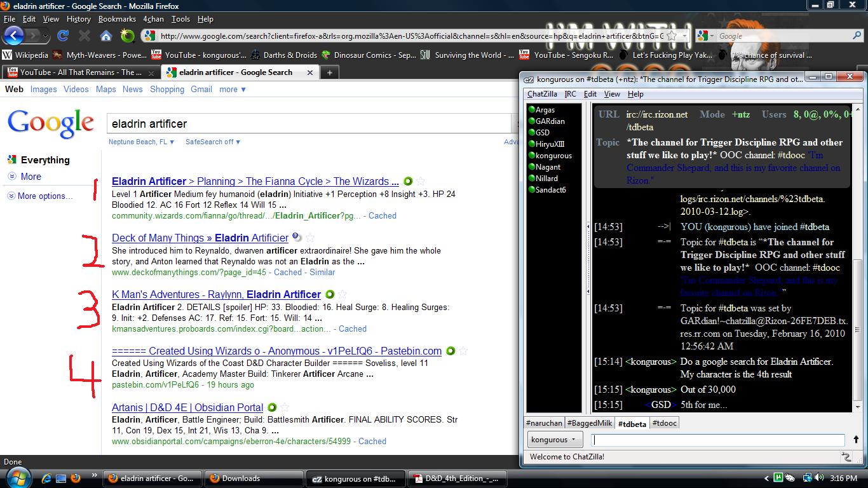The width and height of the screenshot is (868, 488).
Task: Open the Firefox Tools menu
Action: click(180, 19)
